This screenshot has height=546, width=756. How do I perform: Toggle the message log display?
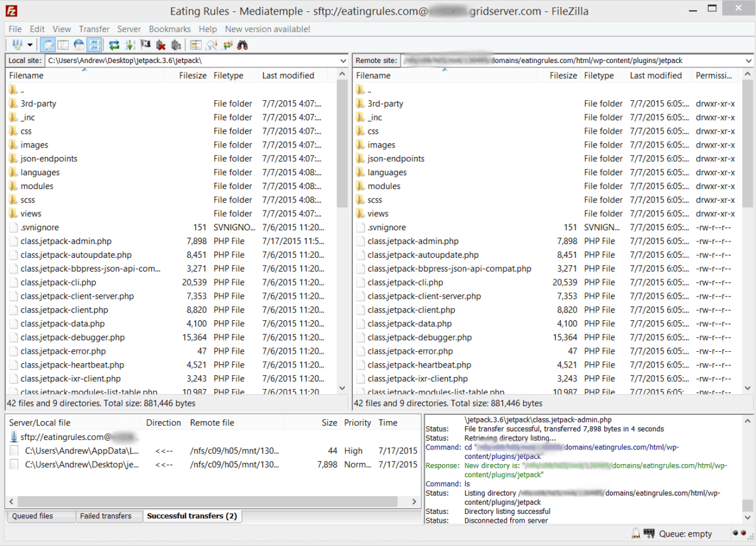[x=47, y=45]
